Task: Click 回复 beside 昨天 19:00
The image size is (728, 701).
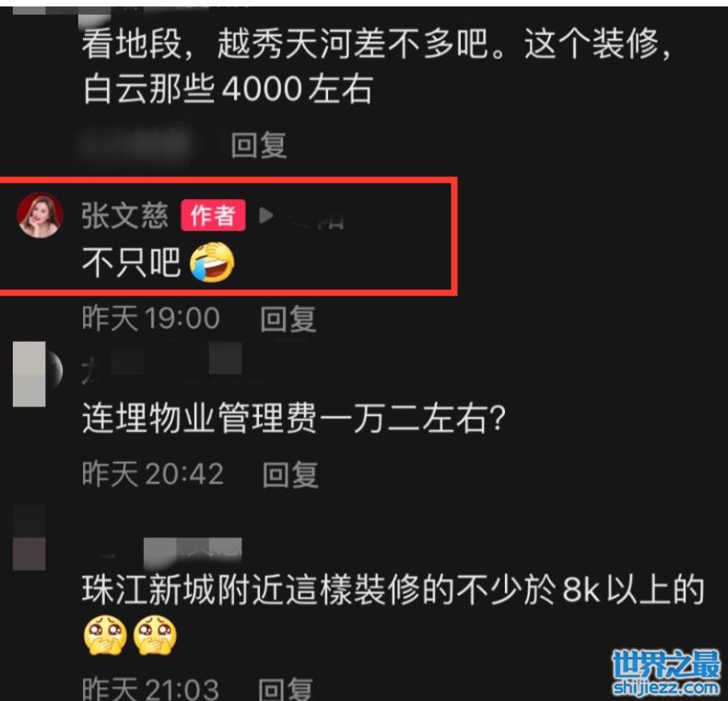Action: point(288,319)
